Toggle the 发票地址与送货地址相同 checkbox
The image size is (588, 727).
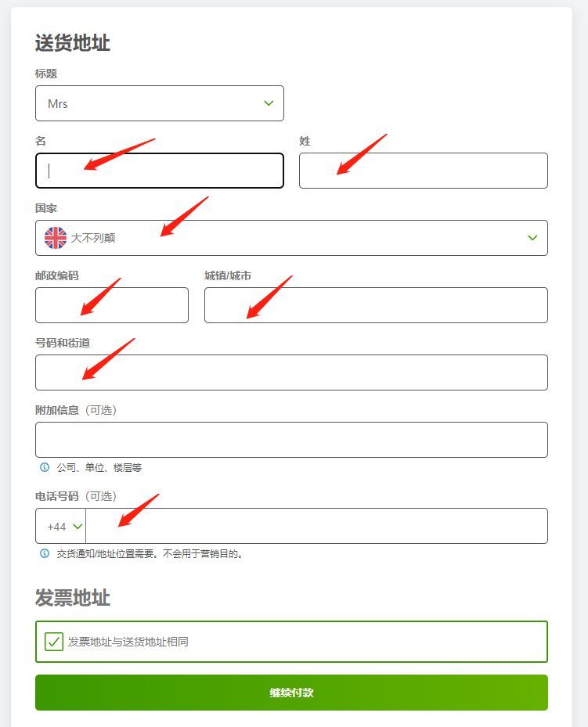54,642
